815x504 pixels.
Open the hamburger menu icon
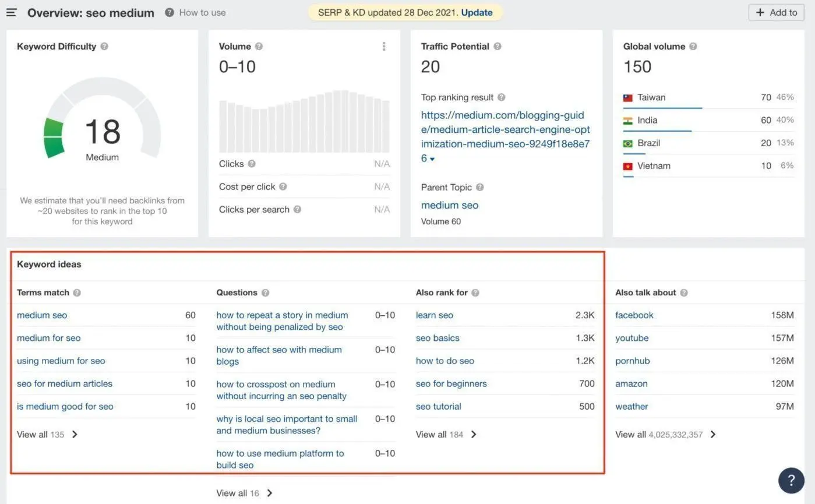tap(12, 12)
